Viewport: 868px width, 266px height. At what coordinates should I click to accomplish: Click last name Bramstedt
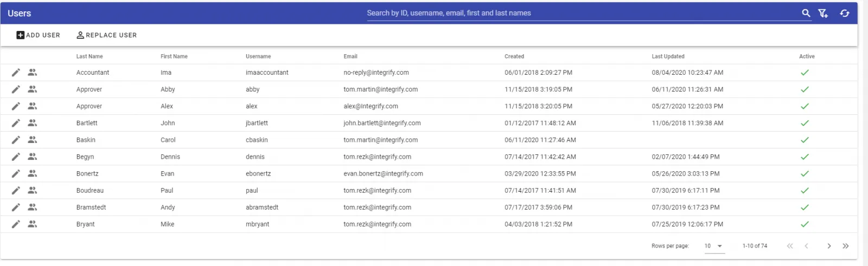point(91,207)
